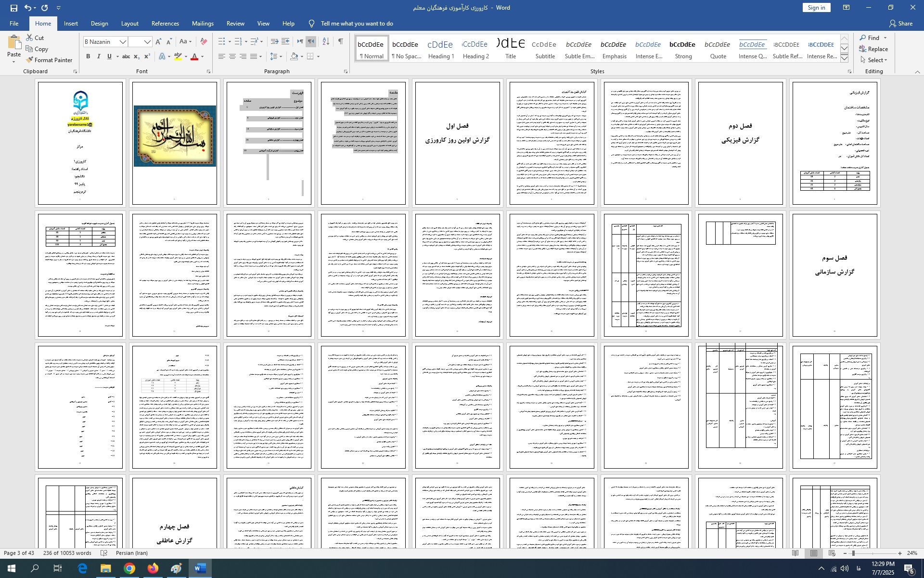The height and width of the screenshot is (578, 924).
Task: Select the Bismillah calligraphy page thumbnail
Action: point(175,136)
